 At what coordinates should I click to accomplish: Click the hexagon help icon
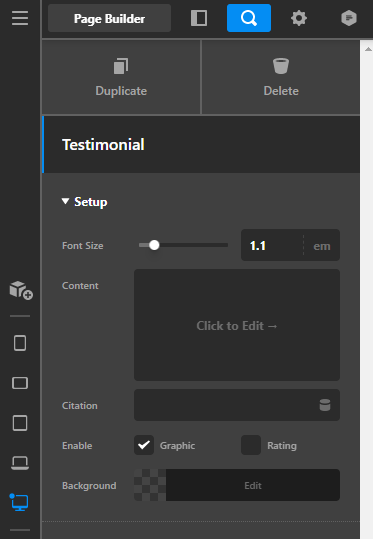pyautogui.click(x=349, y=18)
